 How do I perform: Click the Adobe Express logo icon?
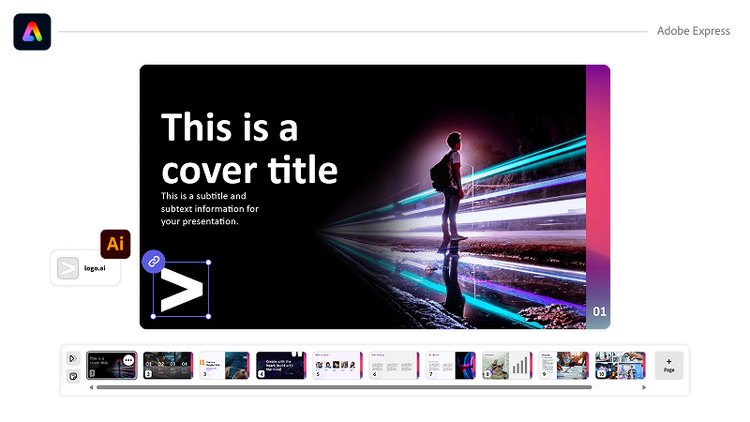click(x=32, y=31)
